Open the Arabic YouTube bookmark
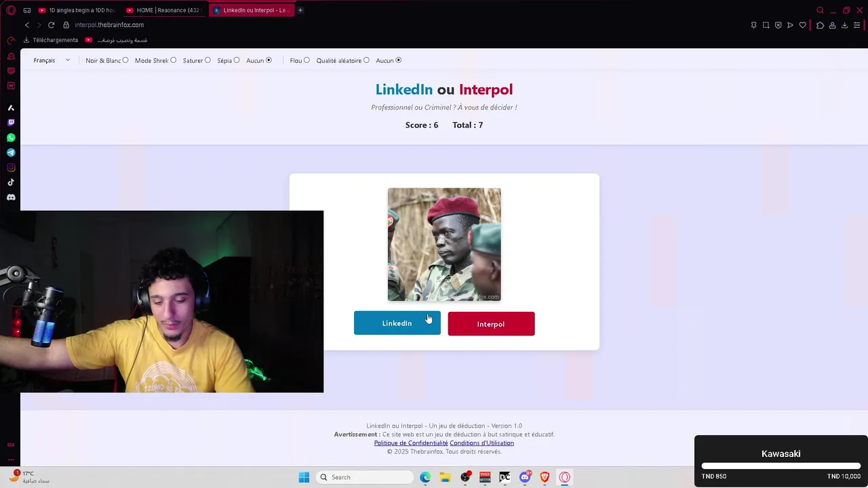The image size is (868, 488). pyautogui.click(x=116, y=40)
